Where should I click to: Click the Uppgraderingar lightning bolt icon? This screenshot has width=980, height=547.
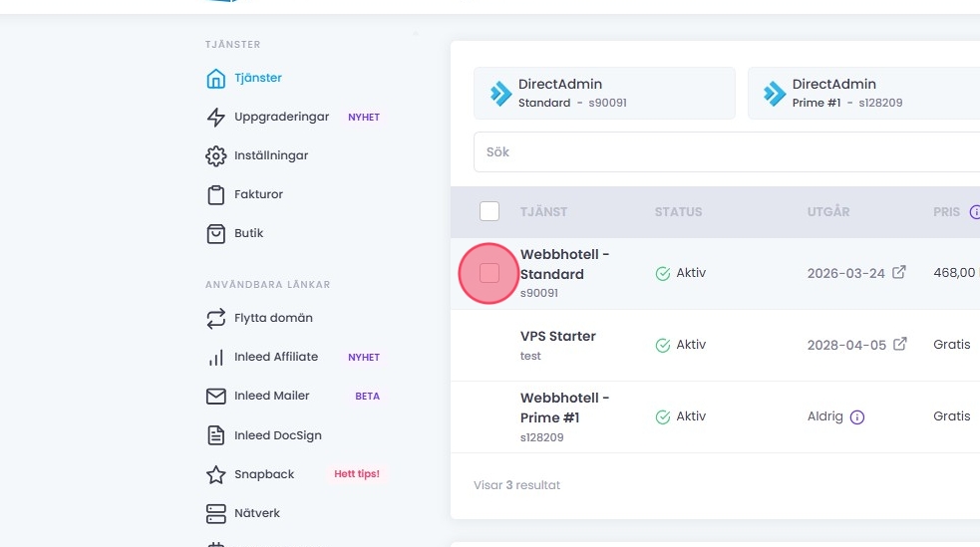point(215,118)
